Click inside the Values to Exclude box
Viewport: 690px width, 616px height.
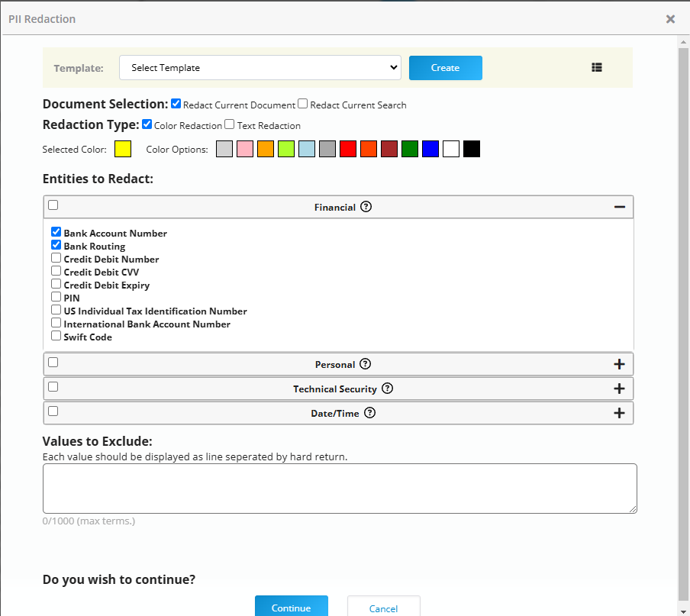(340, 489)
